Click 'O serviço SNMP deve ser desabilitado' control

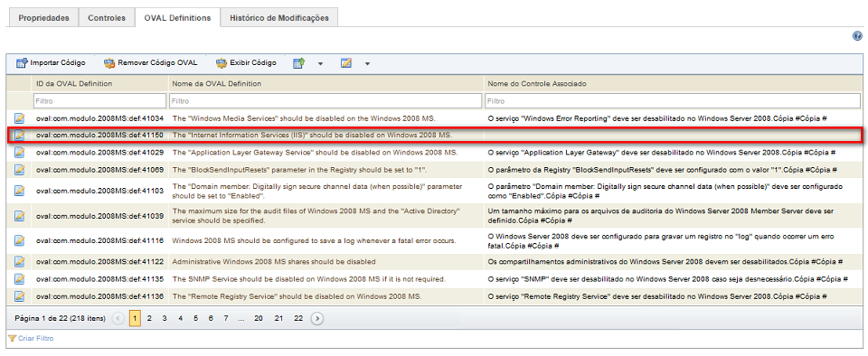[x=667, y=278]
